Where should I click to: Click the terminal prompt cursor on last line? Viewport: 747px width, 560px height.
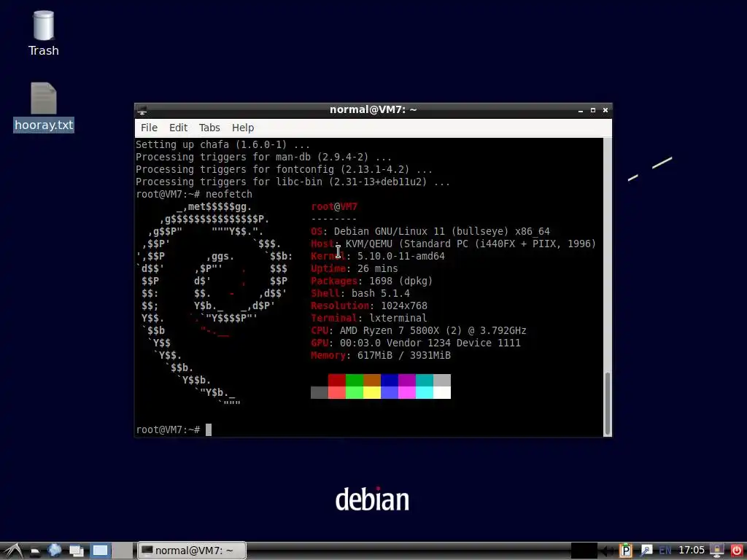point(208,429)
